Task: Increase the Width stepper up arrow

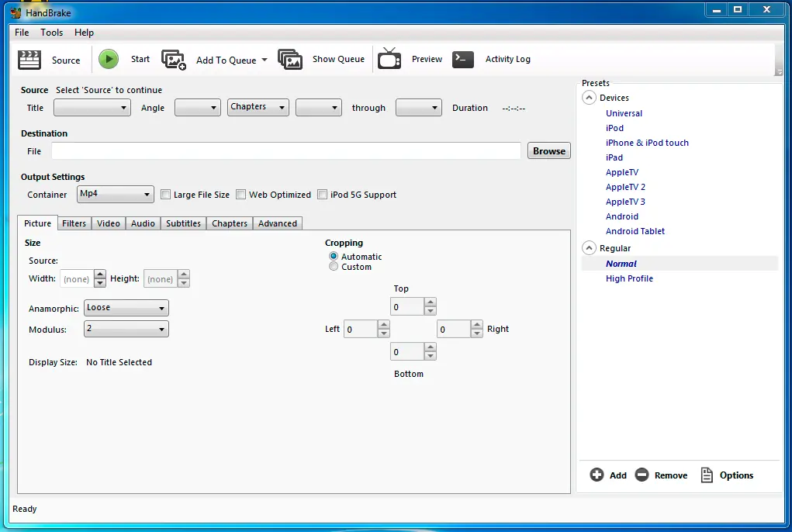Action: tap(100, 274)
